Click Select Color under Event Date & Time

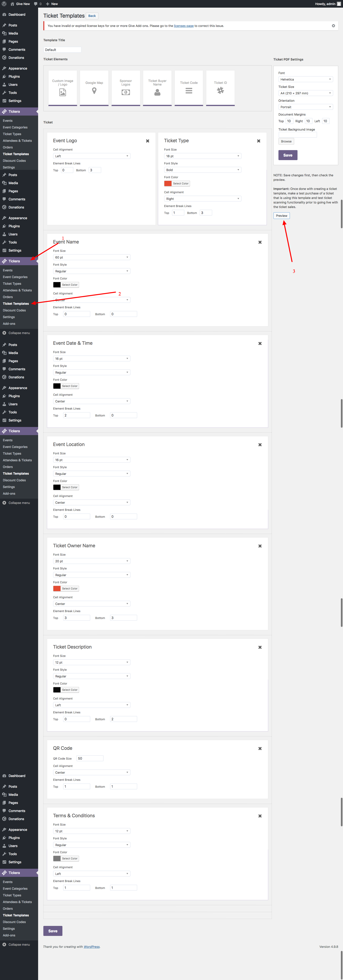(70, 386)
